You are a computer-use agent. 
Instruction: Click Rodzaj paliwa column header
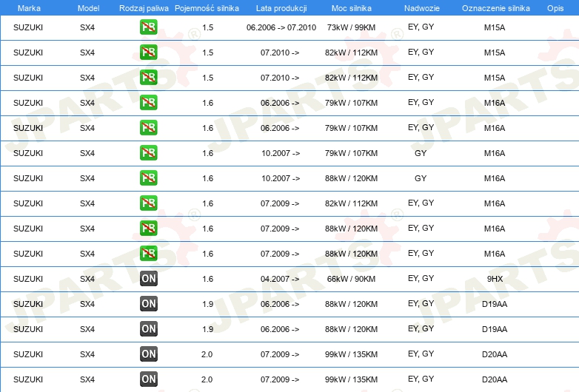pyautogui.click(x=144, y=8)
